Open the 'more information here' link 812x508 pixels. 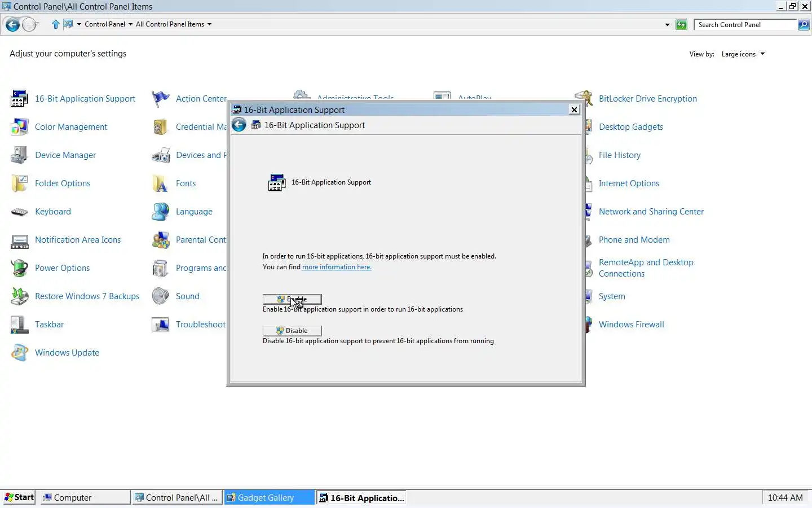tap(337, 267)
